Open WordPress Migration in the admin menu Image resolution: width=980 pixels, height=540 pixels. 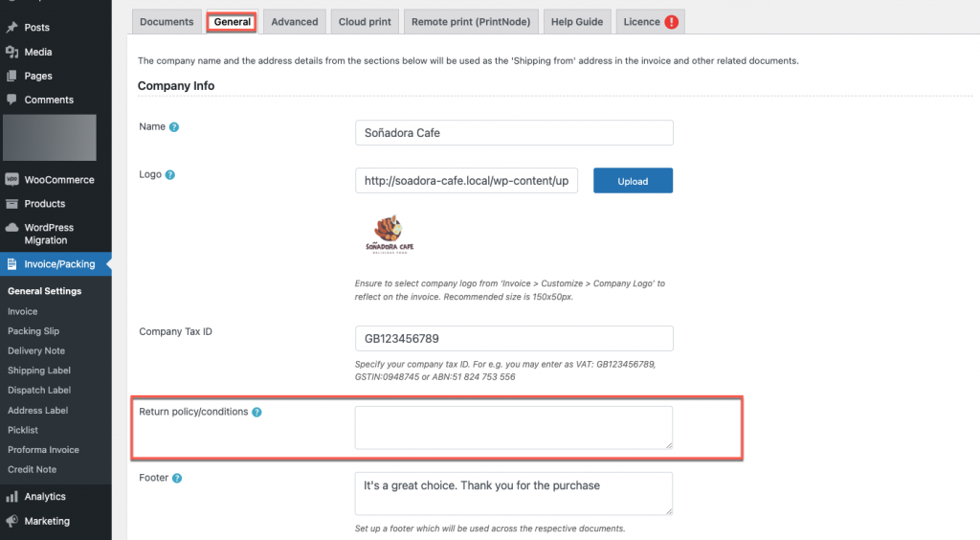click(49, 234)
